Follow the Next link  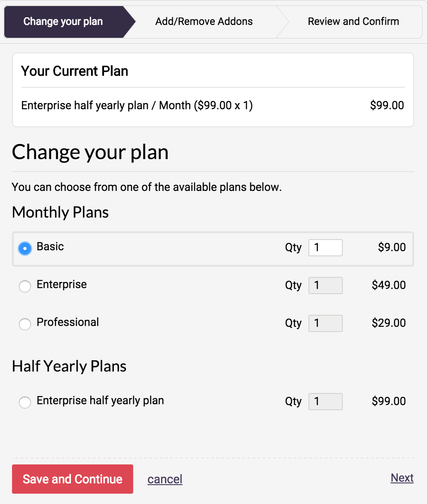(x=402, y=478)
